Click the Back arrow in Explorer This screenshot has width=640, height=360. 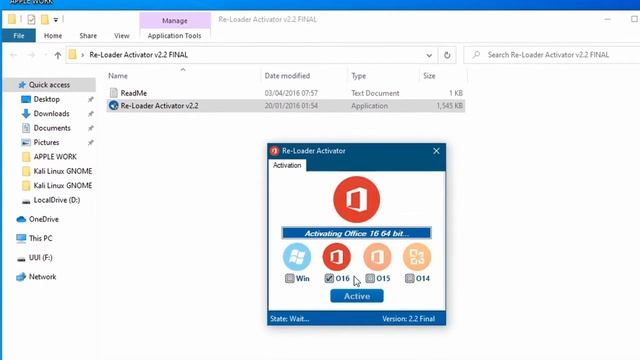(13, 55)
